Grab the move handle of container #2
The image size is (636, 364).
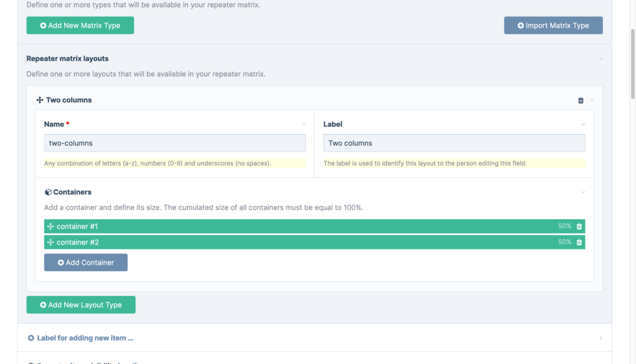(x=50, y=243)
